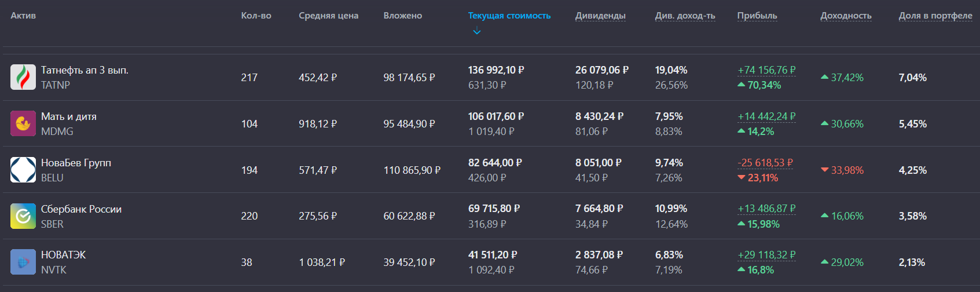Click current value 69 715,80 ₽
This screenshot has height=292, width=980.
494,209
